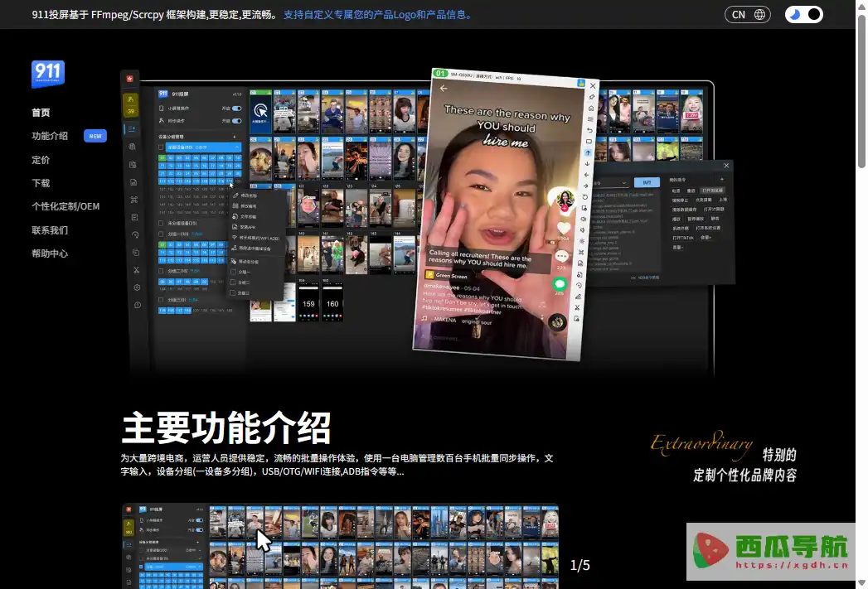Select the phone thumbnail showing 159
Screen dimensions: 868x589
pos(308,302)
